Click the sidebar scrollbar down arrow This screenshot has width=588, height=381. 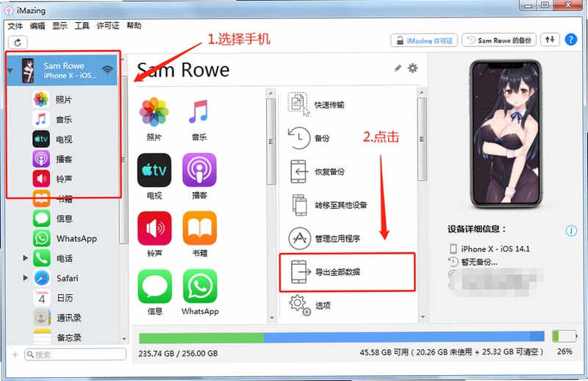pos(124,339)
